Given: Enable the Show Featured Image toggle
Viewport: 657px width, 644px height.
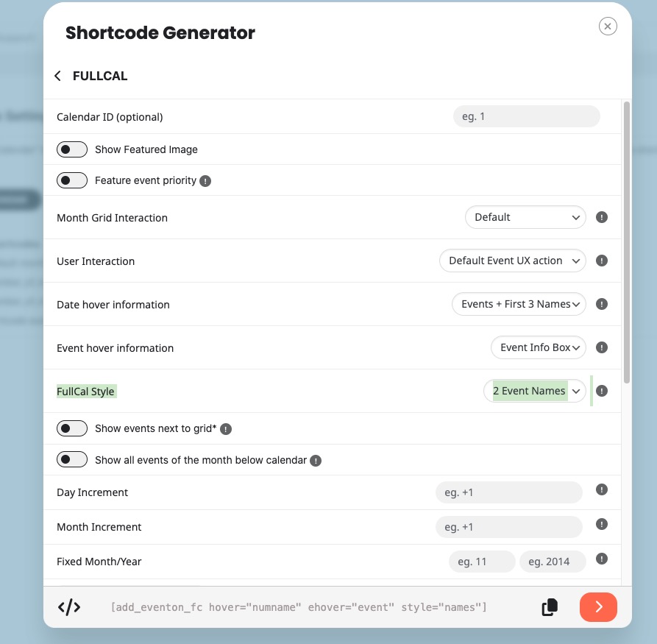Looking at the screenshot, I should pyautogui.click(x=72, y=149).
